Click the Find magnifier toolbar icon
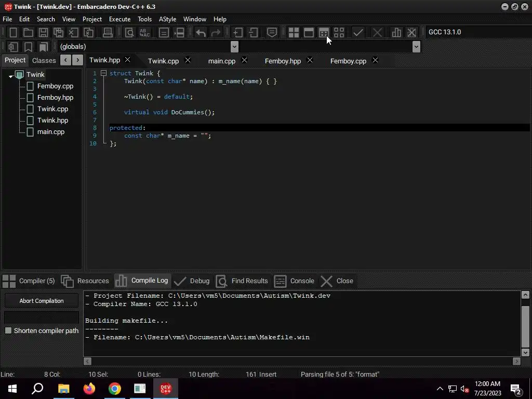532x399 pixels. 129,33
